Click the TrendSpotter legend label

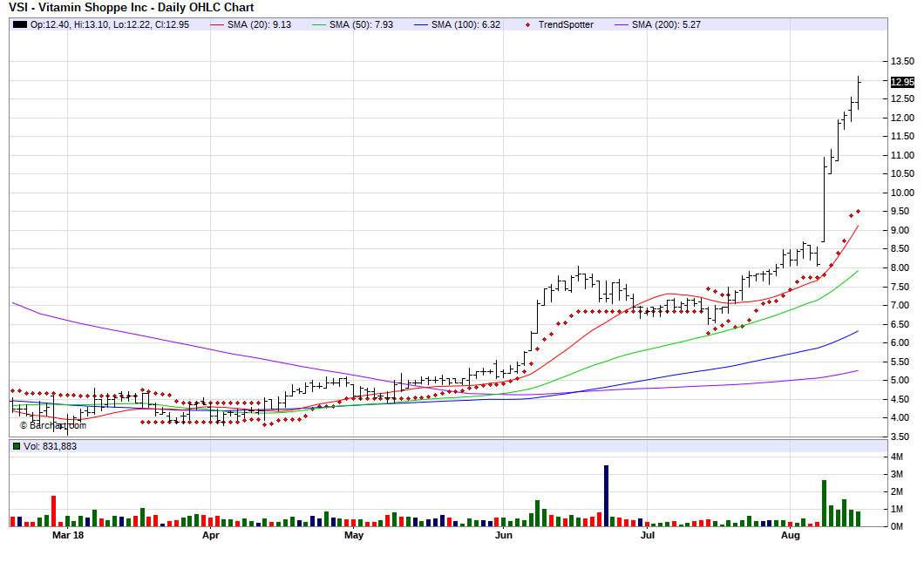click(x=566, y=24)
